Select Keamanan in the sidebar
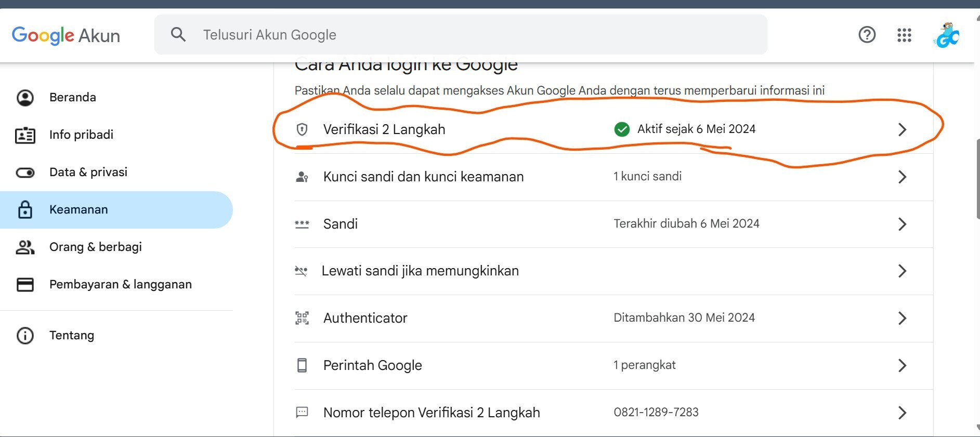The height and width of the screenshot is (437, 980). (116, 210)
